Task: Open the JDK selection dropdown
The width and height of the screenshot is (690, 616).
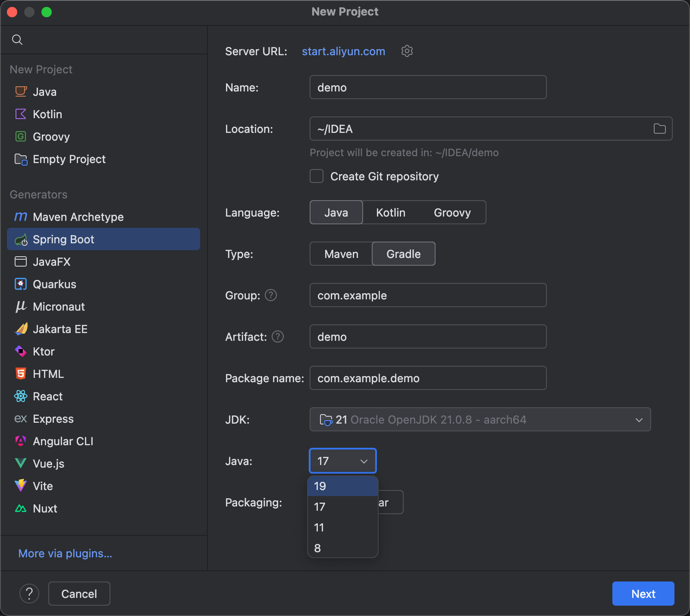Action: 480,419
